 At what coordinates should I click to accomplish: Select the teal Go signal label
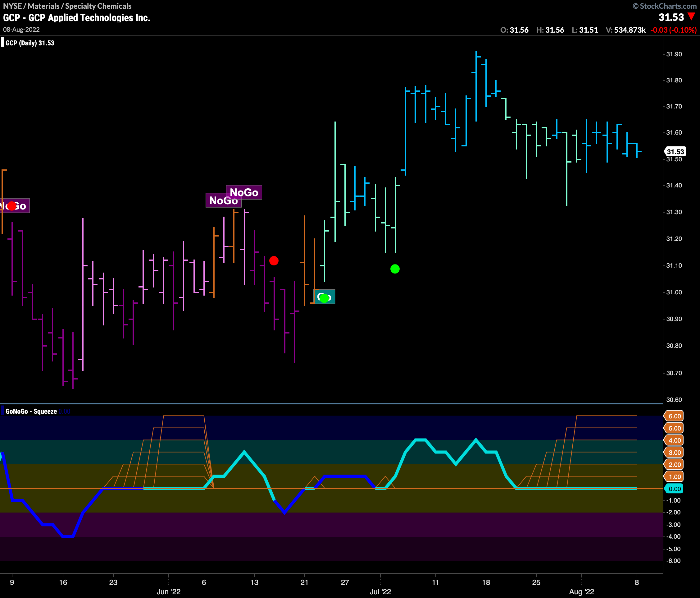[325, 297]
